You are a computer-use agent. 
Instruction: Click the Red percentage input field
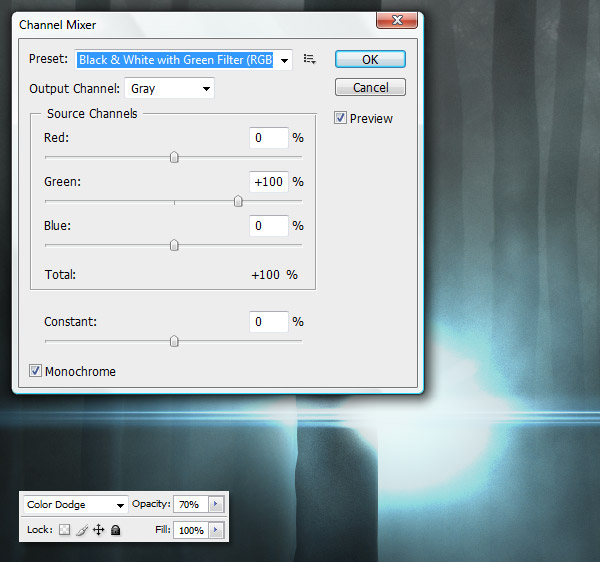coord(269,138)
